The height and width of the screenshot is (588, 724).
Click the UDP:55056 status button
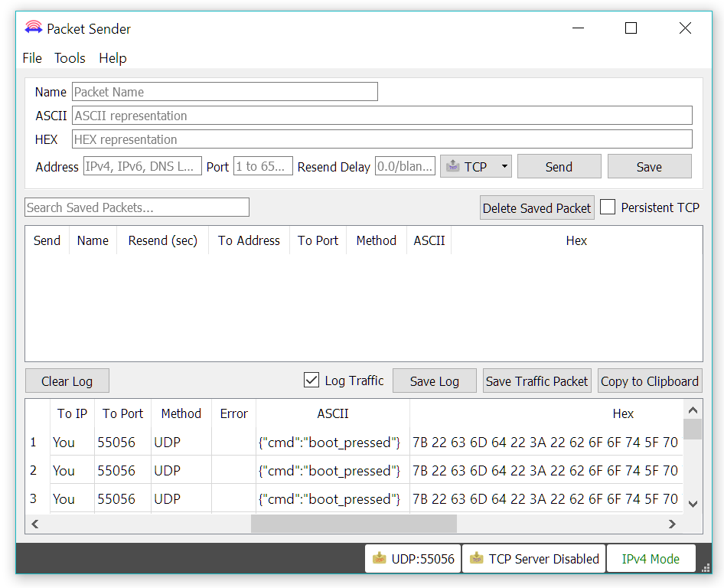[413, 558]
